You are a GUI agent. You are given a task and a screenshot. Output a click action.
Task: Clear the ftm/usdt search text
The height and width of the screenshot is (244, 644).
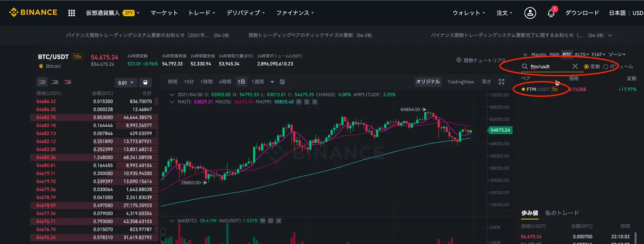(x=575, y=66)
